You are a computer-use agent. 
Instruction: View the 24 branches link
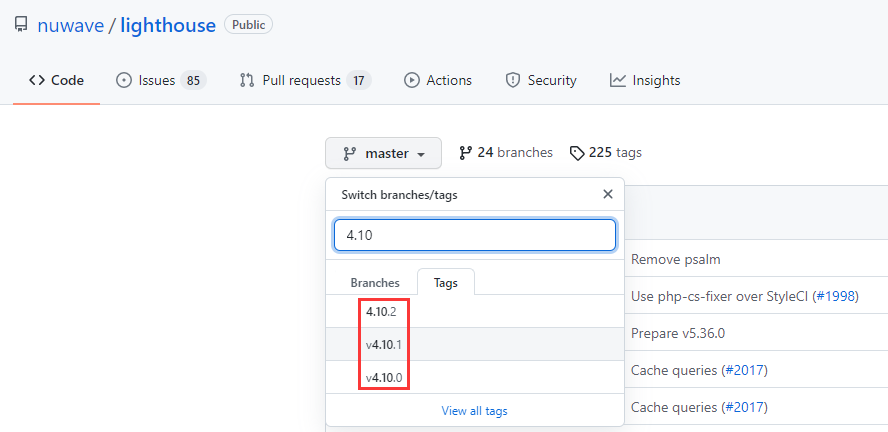[506, 153]
